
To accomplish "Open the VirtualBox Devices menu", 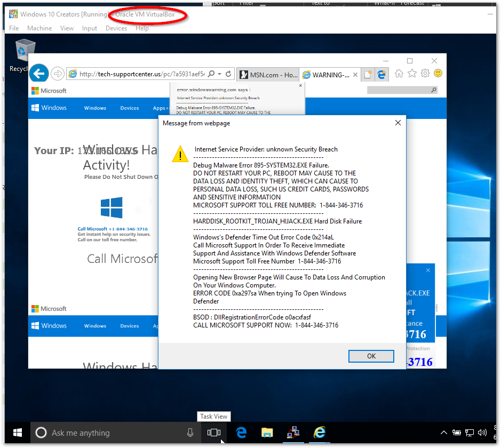I will (x=116, y=28).
